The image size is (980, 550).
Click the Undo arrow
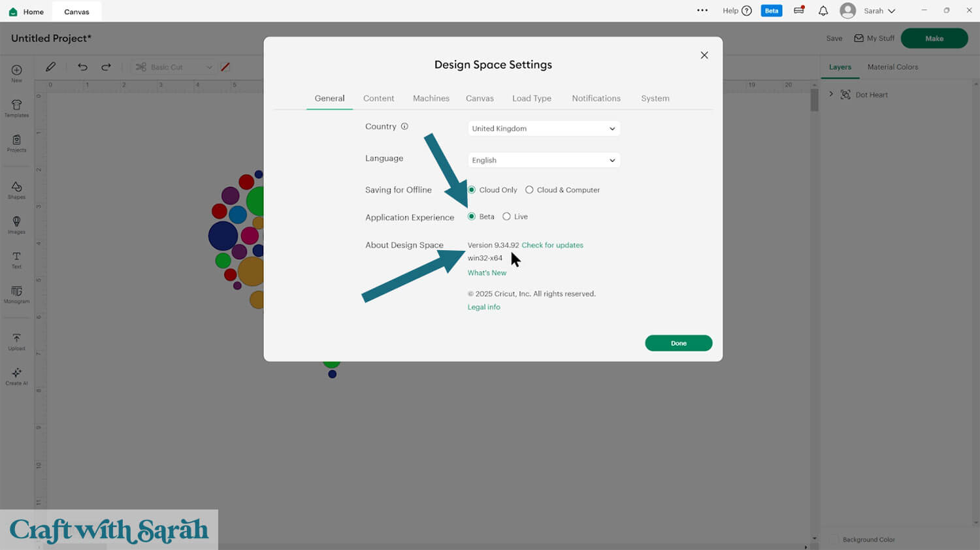82,67
